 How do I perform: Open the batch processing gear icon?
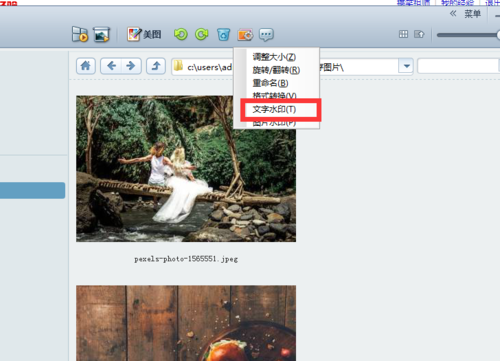(245, 35)
